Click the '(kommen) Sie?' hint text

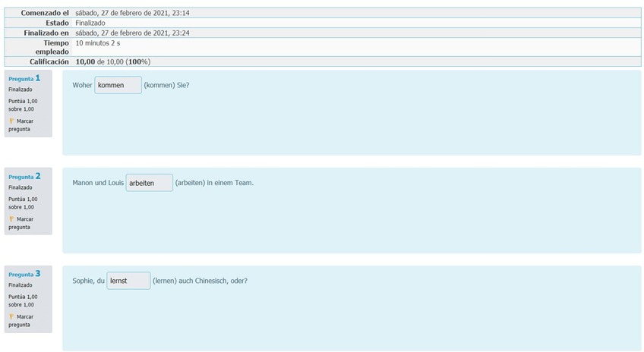(x=166, y=85)
